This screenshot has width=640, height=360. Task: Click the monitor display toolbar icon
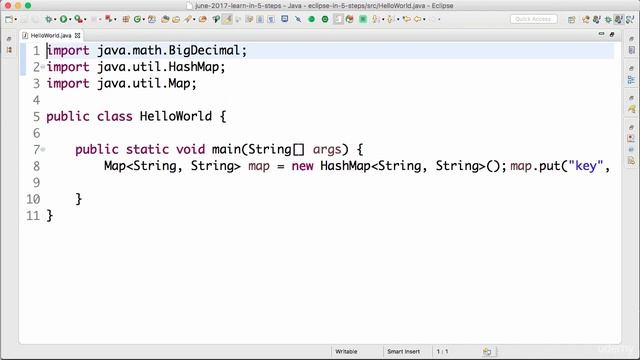pyautogui.click(x=284, y=19)
